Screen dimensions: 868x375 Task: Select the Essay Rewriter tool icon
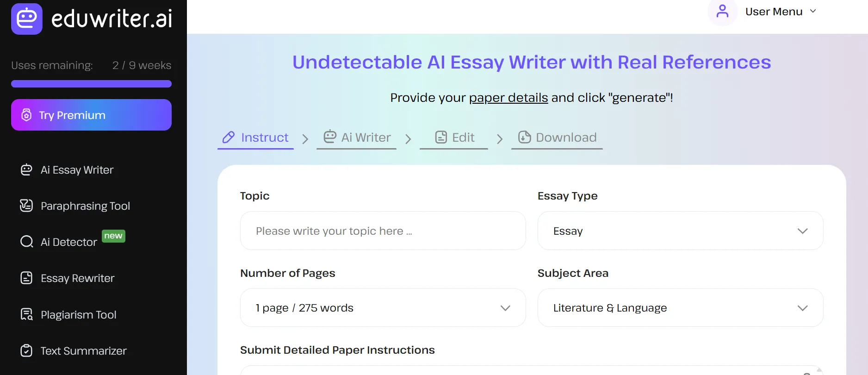(x=26, y=278)
